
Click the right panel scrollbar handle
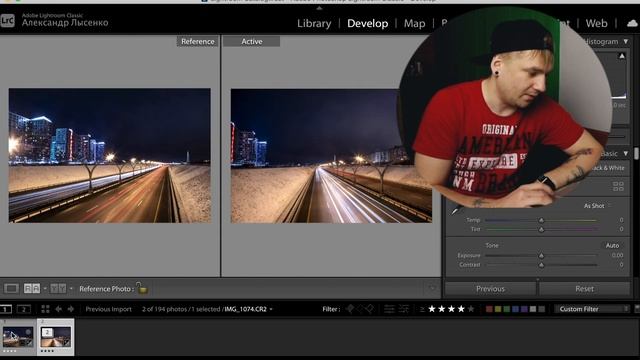tap(636, 154)
